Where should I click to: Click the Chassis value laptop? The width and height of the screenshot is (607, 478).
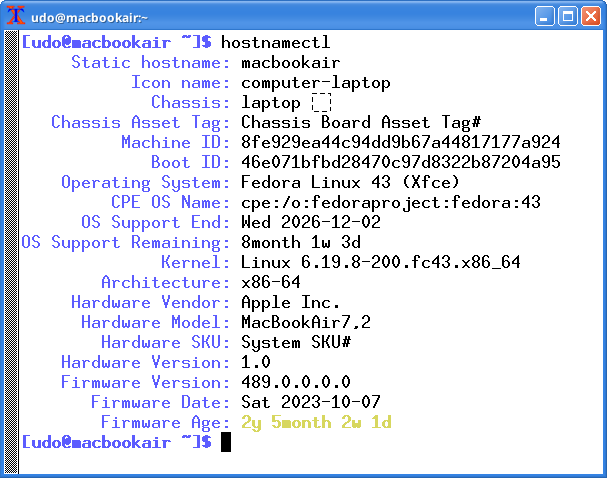[271, 103]
